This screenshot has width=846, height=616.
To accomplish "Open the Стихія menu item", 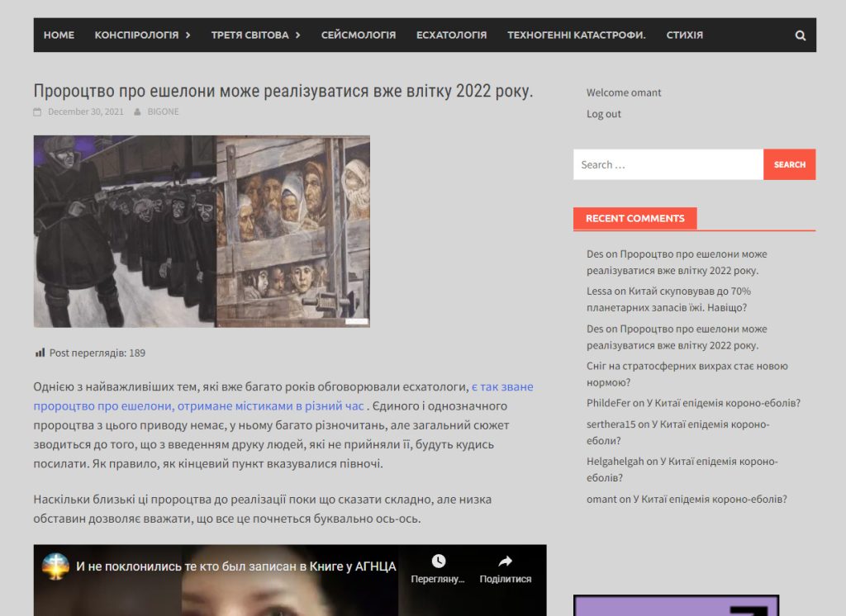I will coord(684,35).
